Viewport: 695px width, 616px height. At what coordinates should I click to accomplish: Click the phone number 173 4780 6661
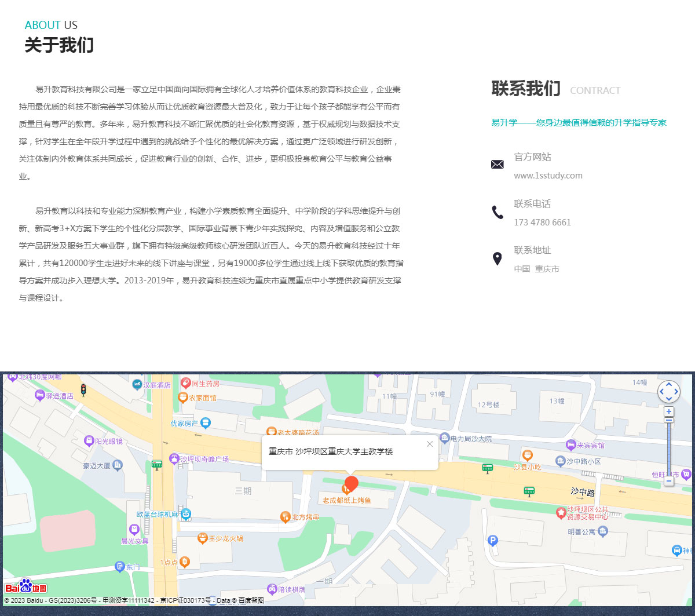coord(542,223)
